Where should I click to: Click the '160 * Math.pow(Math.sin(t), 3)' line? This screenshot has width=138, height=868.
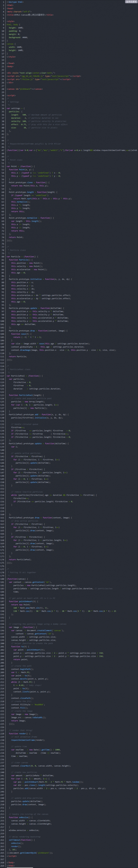[x=31, y=608]
